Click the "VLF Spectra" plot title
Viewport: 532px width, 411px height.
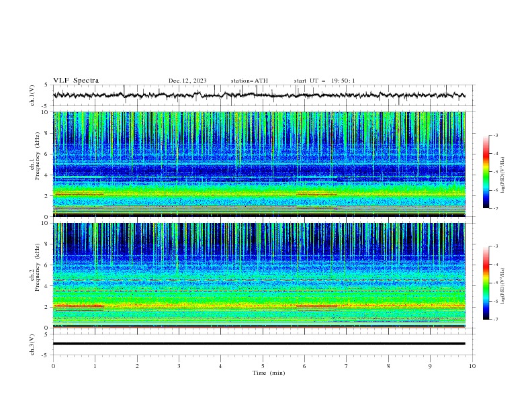pyautogui.click(x=76, y=81)
